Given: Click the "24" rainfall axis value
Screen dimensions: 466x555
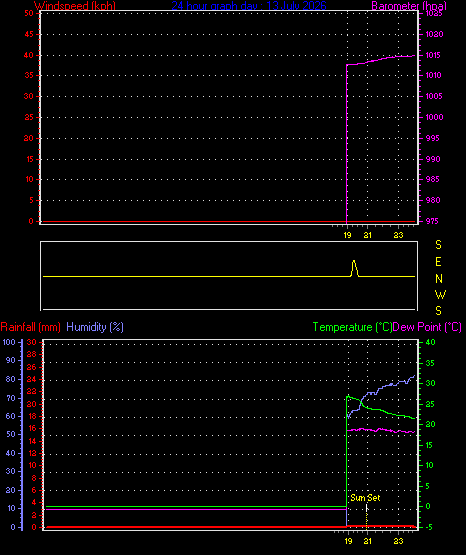Looking at the screenshot, I should (x=31, y=379).
